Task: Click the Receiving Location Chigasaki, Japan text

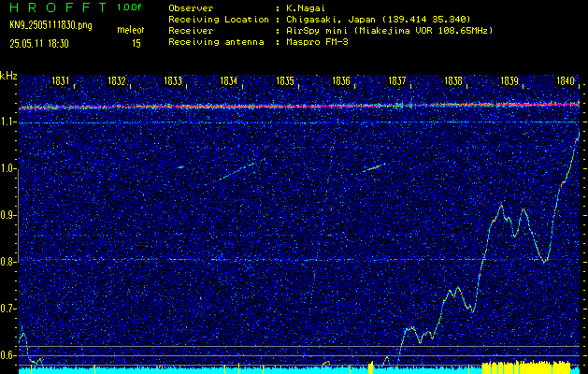Action: click(378, 19)
